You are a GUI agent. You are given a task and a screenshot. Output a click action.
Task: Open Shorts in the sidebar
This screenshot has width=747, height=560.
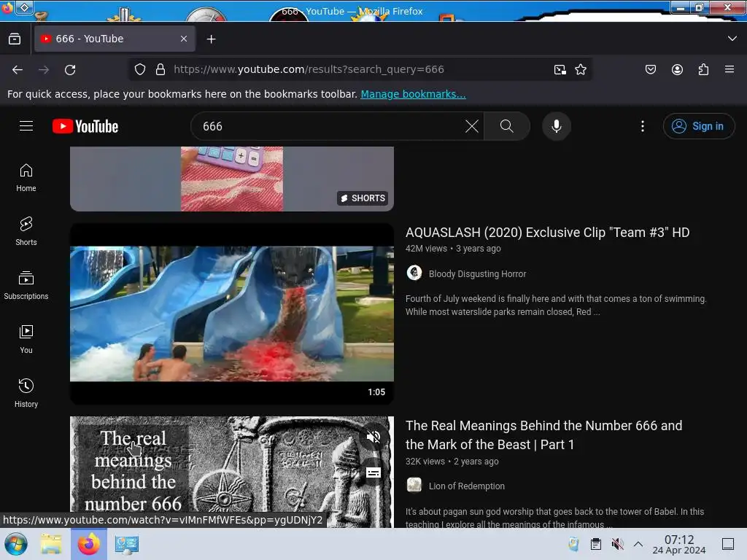coord(26,231)
